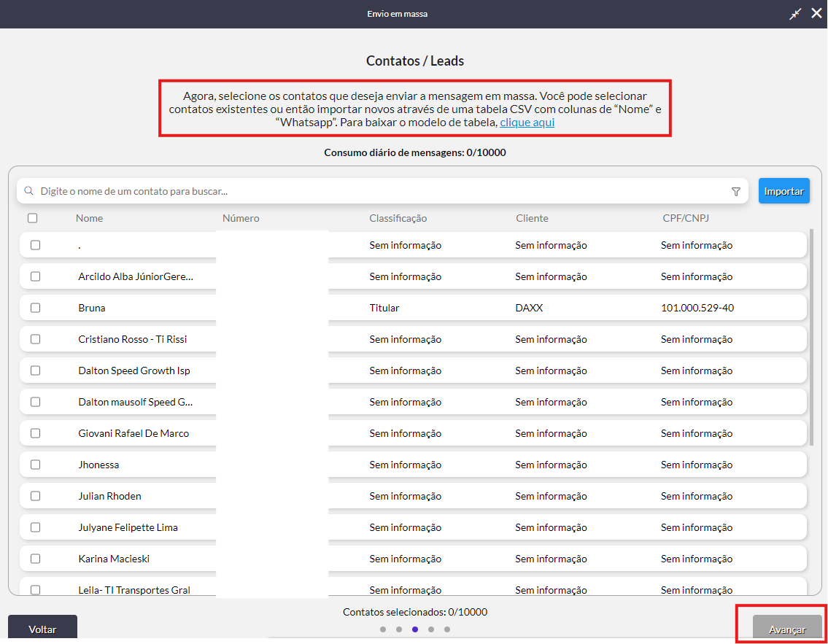Viewport: 828px width, 644px height.
Task: Click the Voltar button
Action: click(x=42, y=628)
